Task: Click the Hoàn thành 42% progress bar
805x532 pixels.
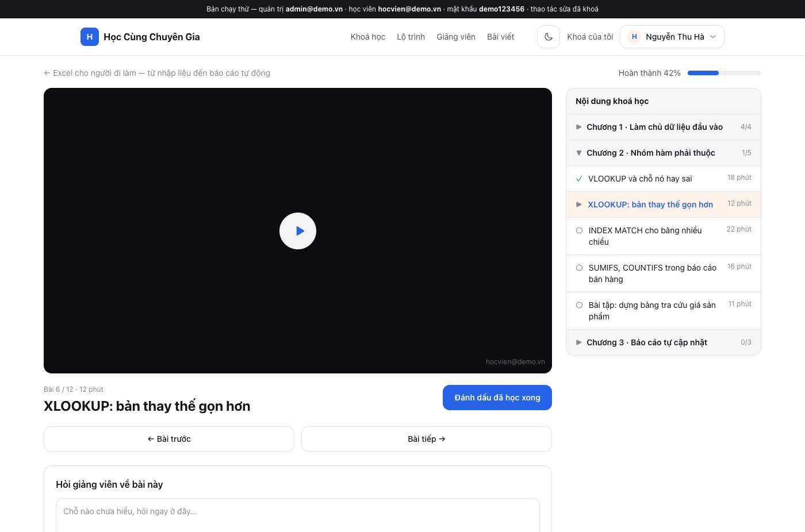Action: [724, 73]
